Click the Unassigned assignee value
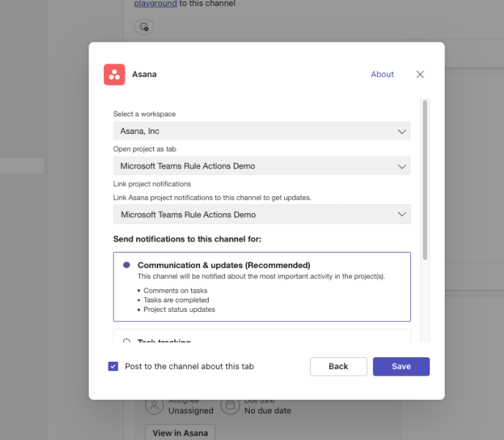The height and width of the screenshot is (440, 504). click(x=190, y=411)
